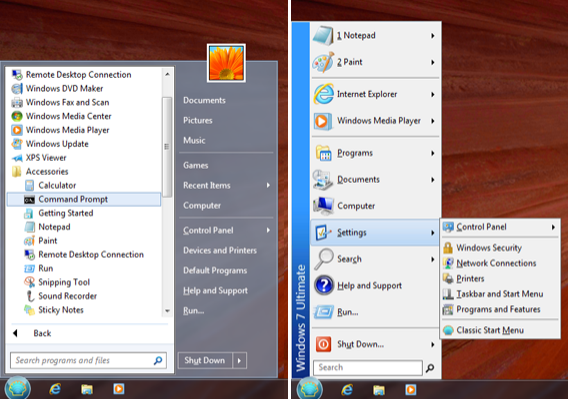
Task: Open Games in left Start menu
Action: click(196, 165)
